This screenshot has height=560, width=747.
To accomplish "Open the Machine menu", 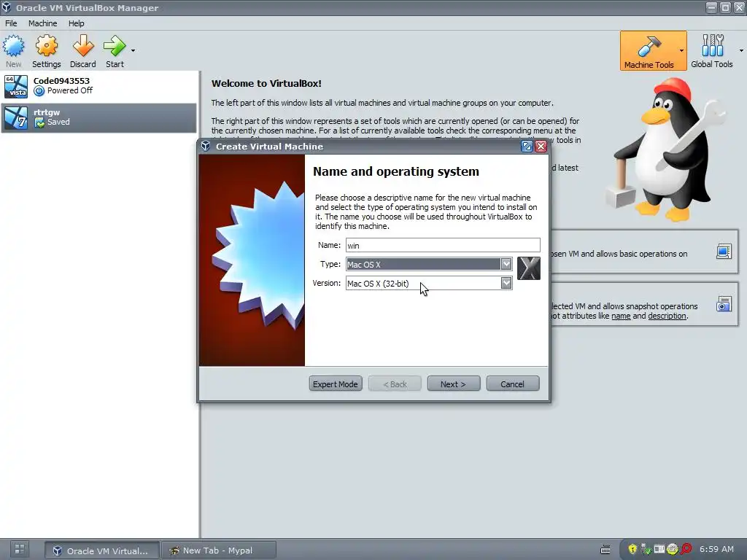I will 42,23.
